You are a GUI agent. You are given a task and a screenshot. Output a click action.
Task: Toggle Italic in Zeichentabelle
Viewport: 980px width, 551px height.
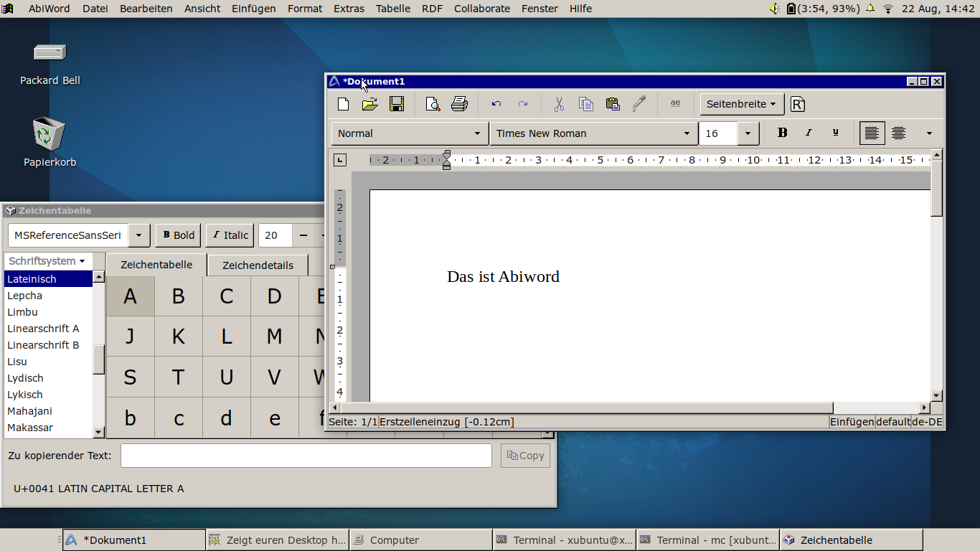pyautogui.click(x=230, y=235)
